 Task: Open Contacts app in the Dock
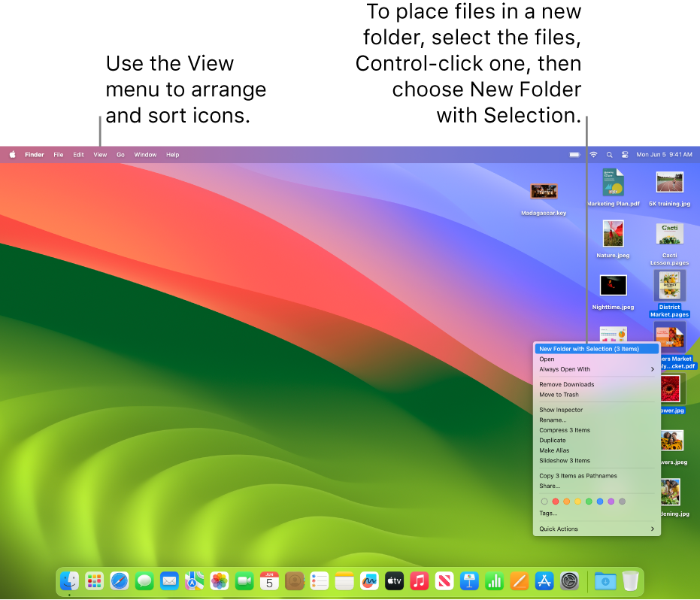294,581
